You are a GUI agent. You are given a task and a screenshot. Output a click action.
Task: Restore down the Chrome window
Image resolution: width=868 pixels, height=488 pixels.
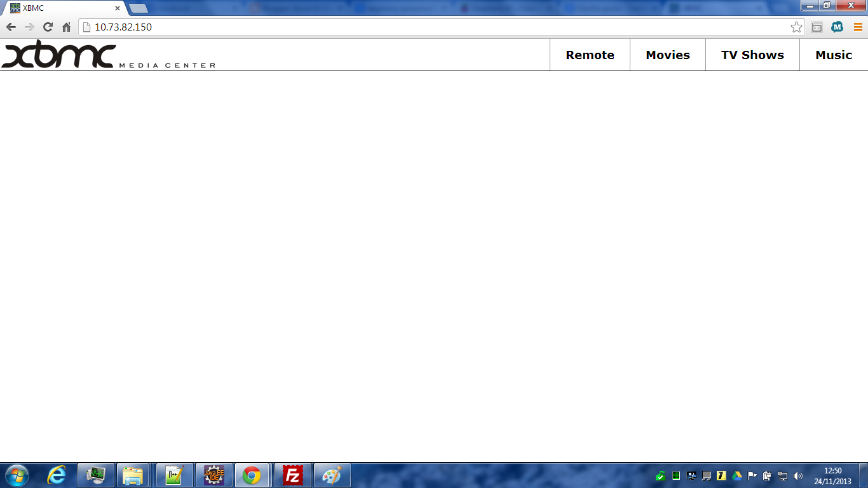coord(826,6)
